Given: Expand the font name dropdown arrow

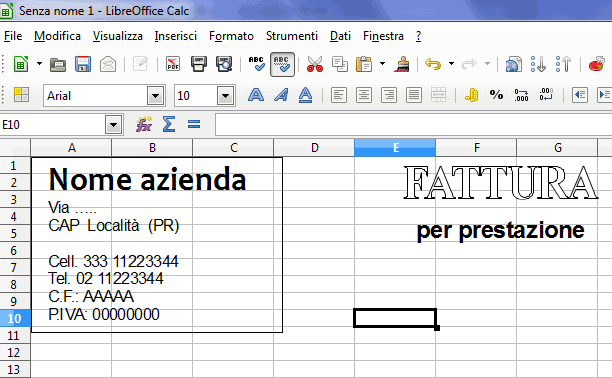Looking at the screenshot, I should click(155, 96).
